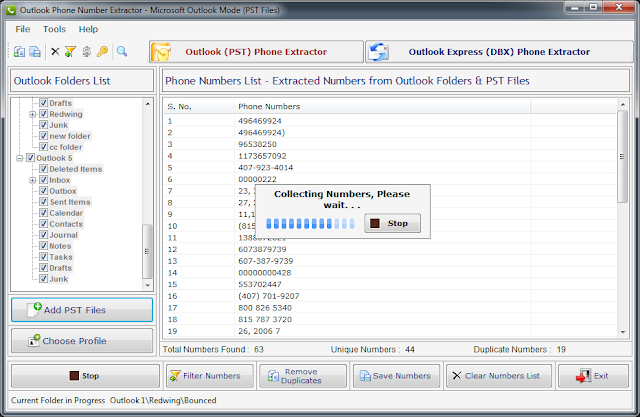Click the folder tree scrollbar thumb
The height and width of the screenshot is (417, 640).
click(x=147, y=251)
